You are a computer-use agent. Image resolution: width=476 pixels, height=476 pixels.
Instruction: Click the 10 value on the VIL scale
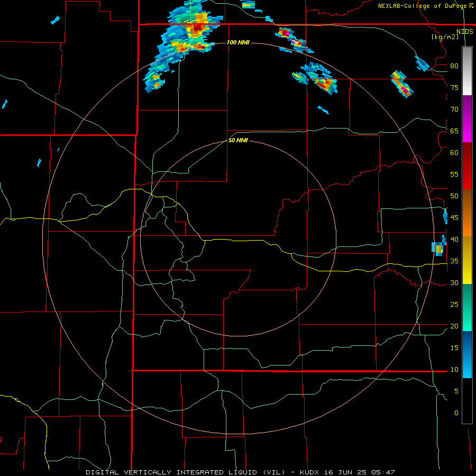[x=454, y=370]
